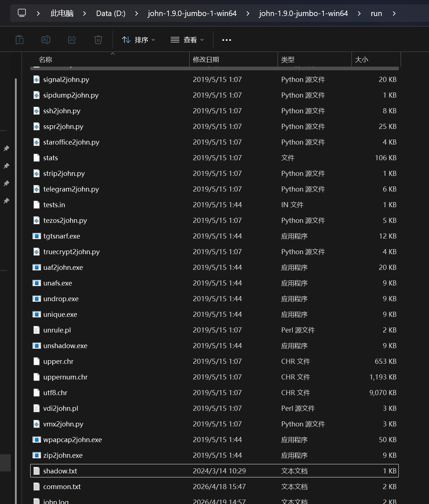Sort by 类型 column header

pos(315,59)
